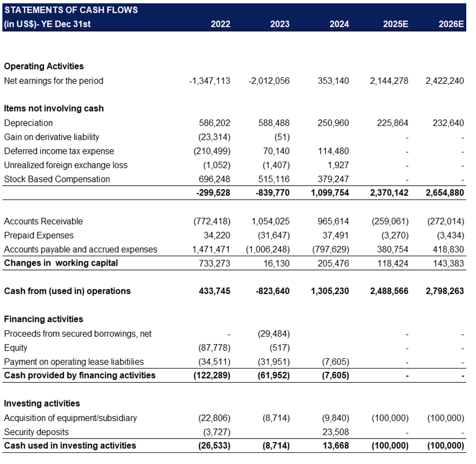Viewport: 476px width, 464px height.
Task: Click net earnings value -2,012,056
Action: 269,81
